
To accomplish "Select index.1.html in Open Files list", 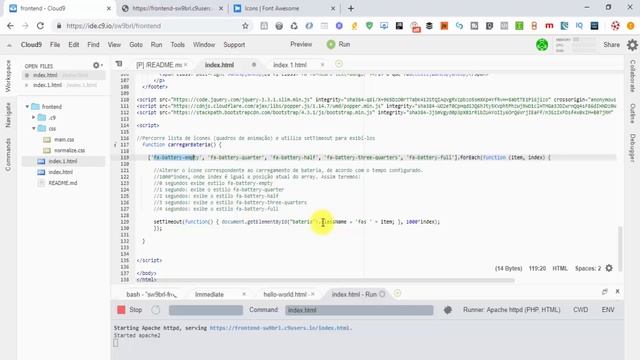I will [63, 85].
